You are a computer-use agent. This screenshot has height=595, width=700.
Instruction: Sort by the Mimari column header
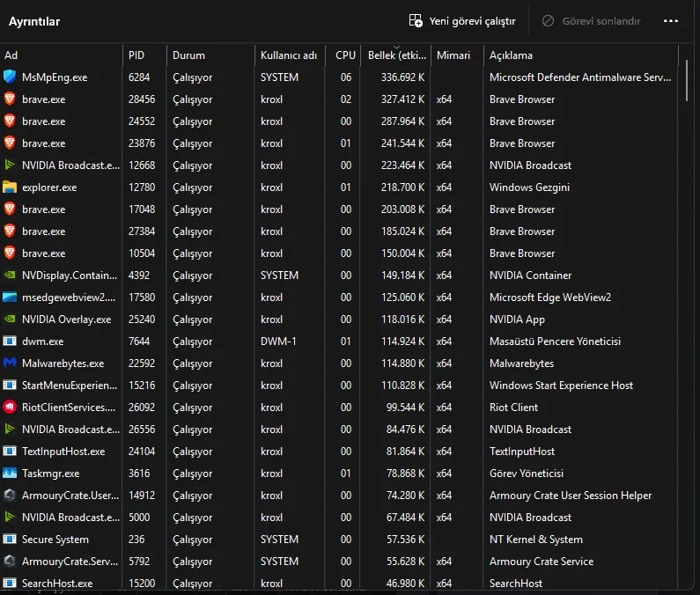pyautogui.click(x=457, y=55)
